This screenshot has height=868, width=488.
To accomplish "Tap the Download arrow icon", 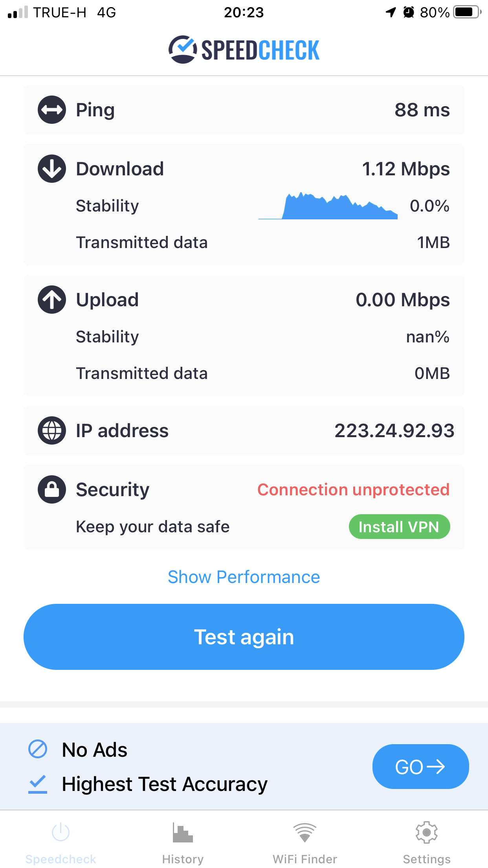I will (51, 169).
